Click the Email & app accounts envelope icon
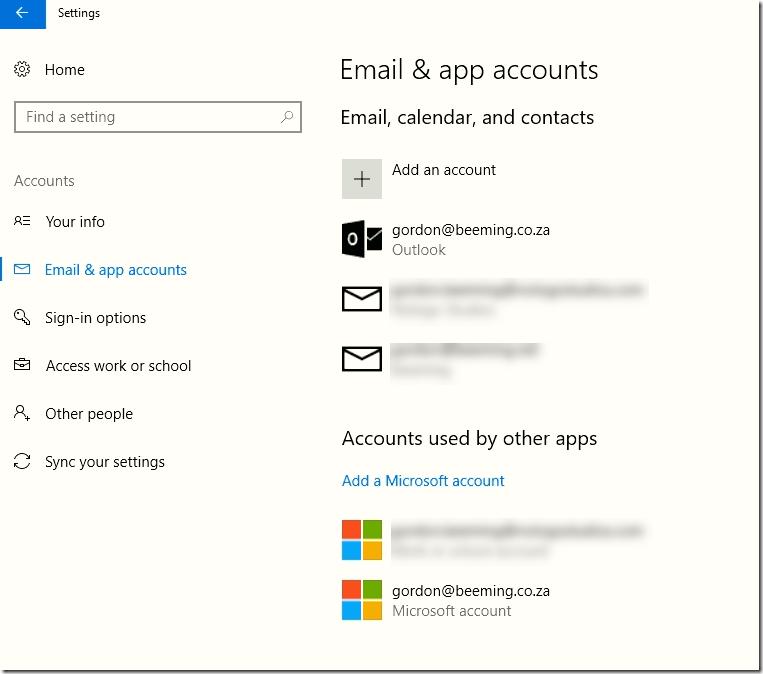The image size is (763, 674). 22,269
